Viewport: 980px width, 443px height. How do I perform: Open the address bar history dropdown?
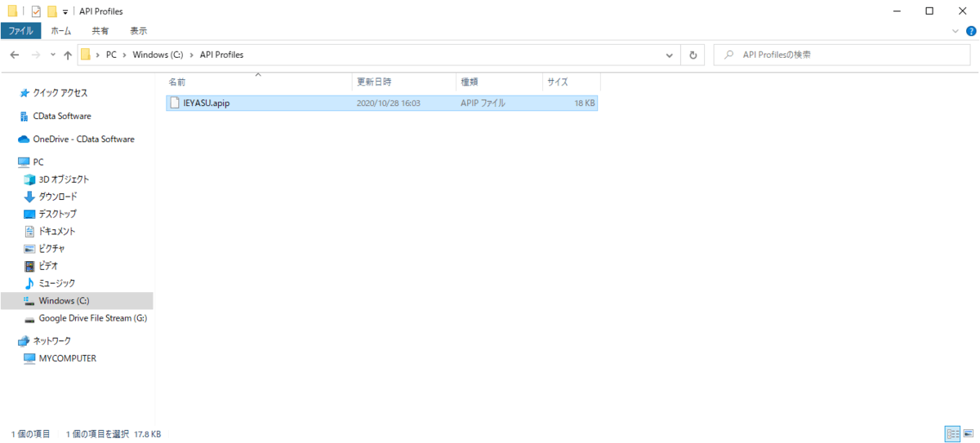(x=670, y=55)
